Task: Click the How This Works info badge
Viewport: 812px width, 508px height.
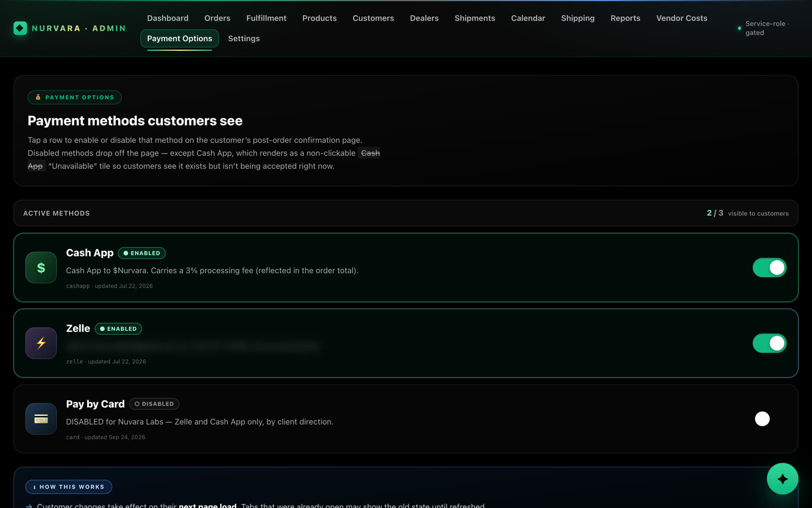Action: click(69, 487)
